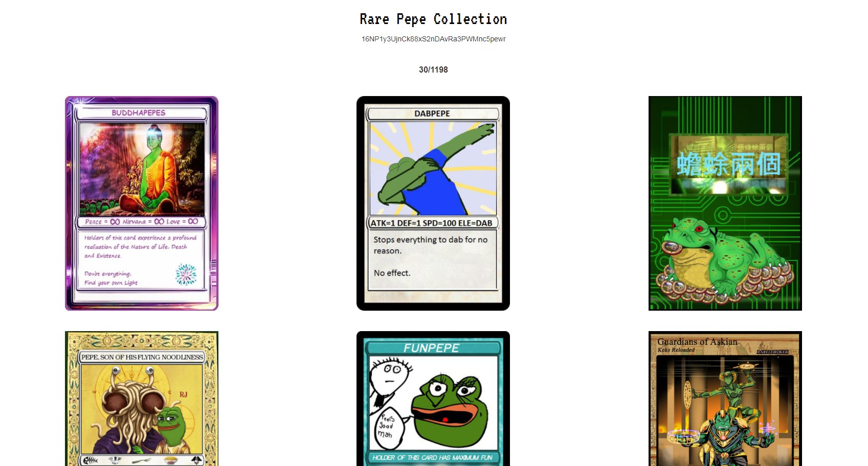Click the 30/1198 counter
The width and height of the screenshot is (868, 466).
pos(433,69)
